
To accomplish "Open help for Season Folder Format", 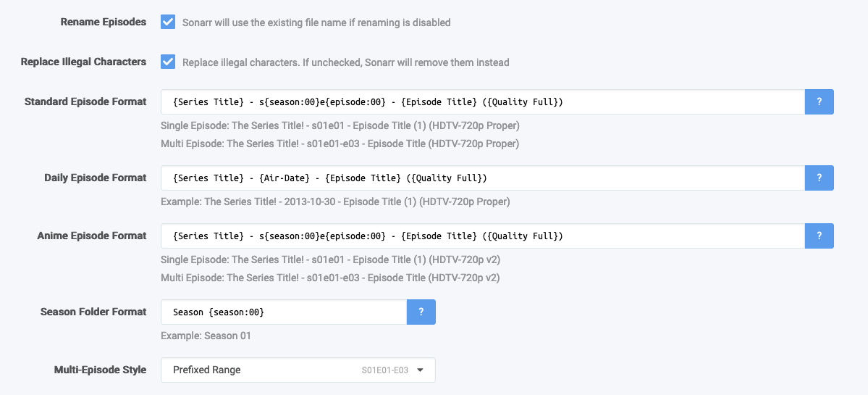I will 421,312.
